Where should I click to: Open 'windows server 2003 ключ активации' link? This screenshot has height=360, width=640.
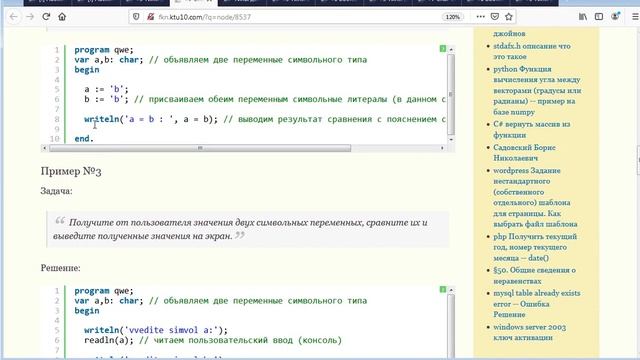(x=529, y=332)
